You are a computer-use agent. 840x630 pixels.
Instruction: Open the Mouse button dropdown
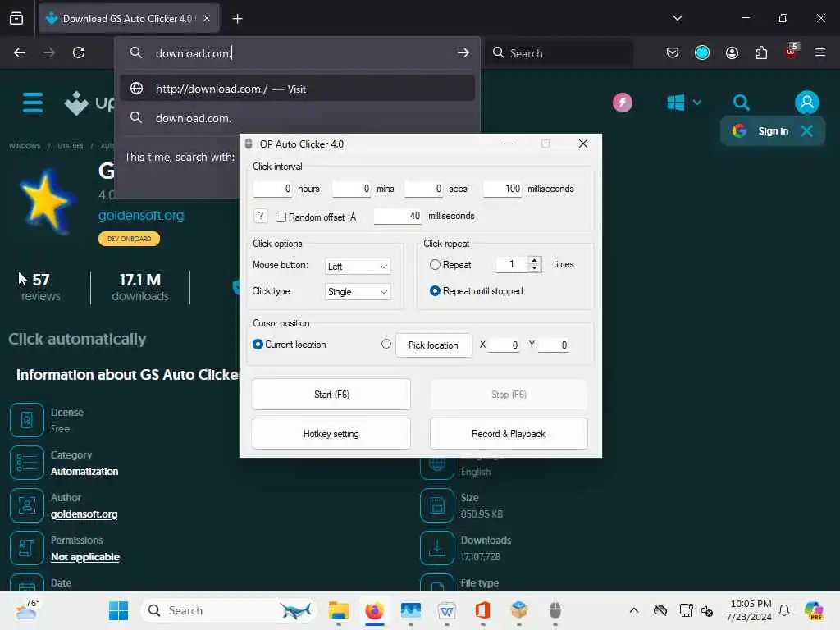tap(358, 267)
